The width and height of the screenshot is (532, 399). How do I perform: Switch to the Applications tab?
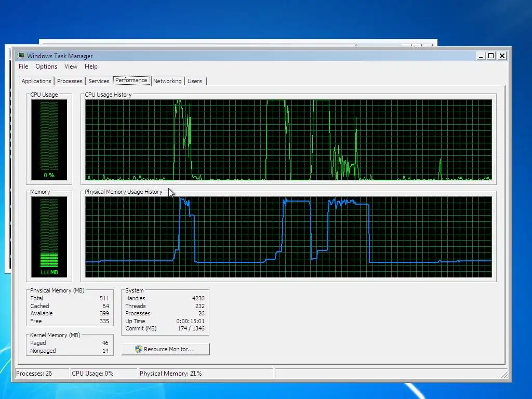click(x=36, y=81)
